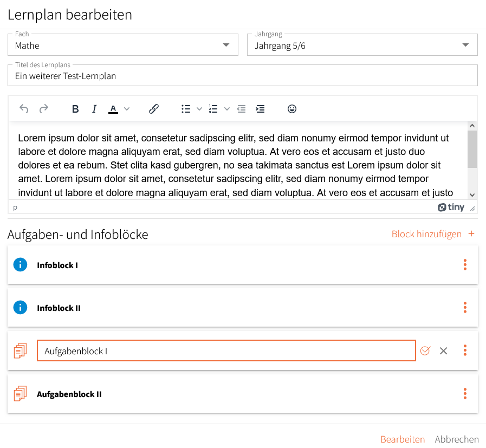This screenshot has width=486, height=448.
Task: Click the plus icon beside Block hinzufügen
Action: (471, 233)
